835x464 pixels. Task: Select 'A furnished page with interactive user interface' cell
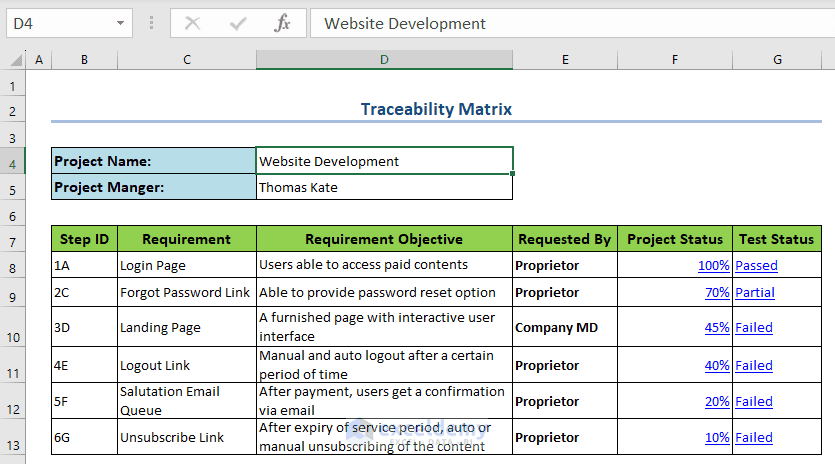point(384,327)
